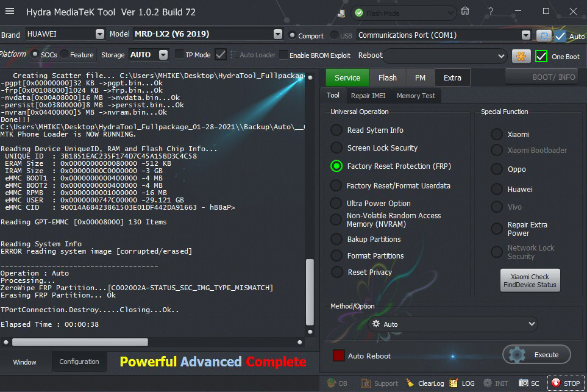Toggle the Auto Loader checkmark
The image size is (587, 392).
tap(221, 55)
